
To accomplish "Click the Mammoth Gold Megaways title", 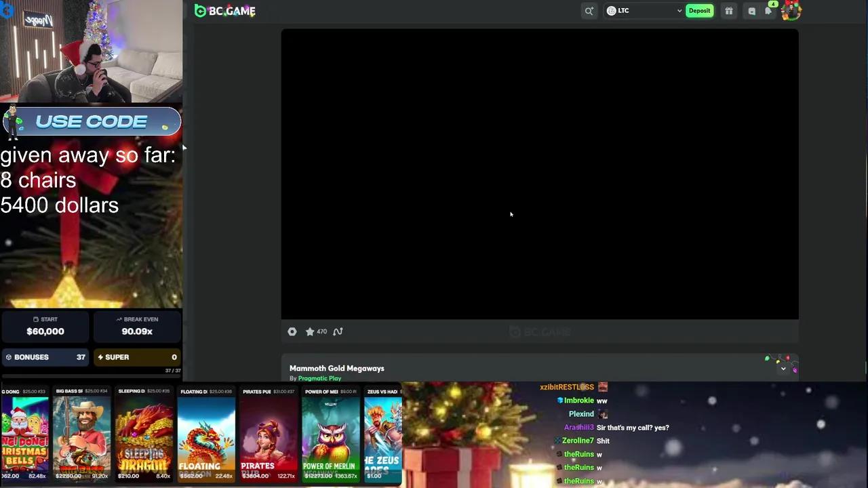I will pos(336,368).
